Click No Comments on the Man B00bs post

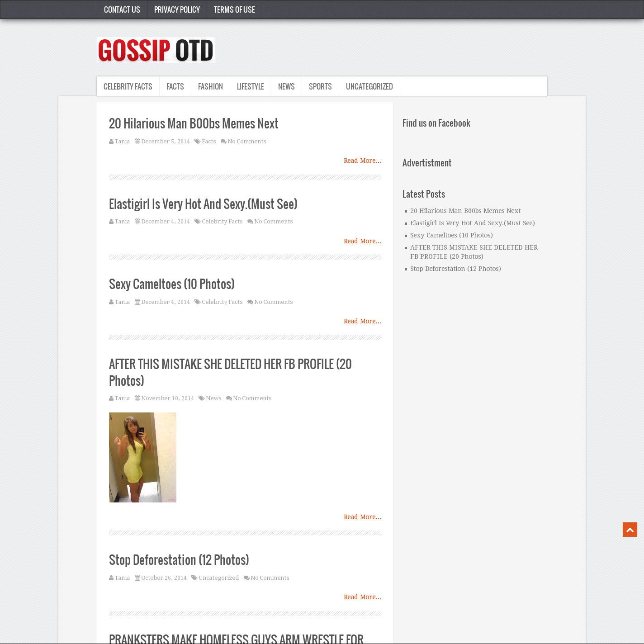246,142
